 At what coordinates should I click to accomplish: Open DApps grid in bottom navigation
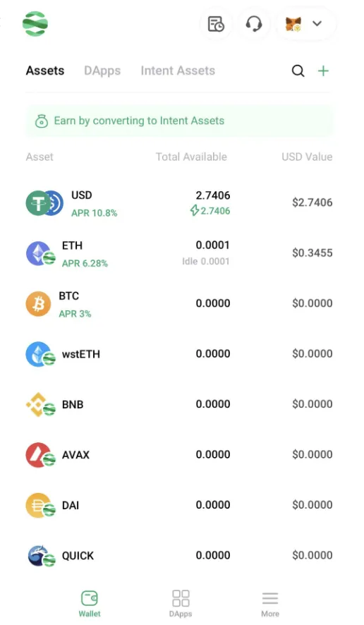181,603
